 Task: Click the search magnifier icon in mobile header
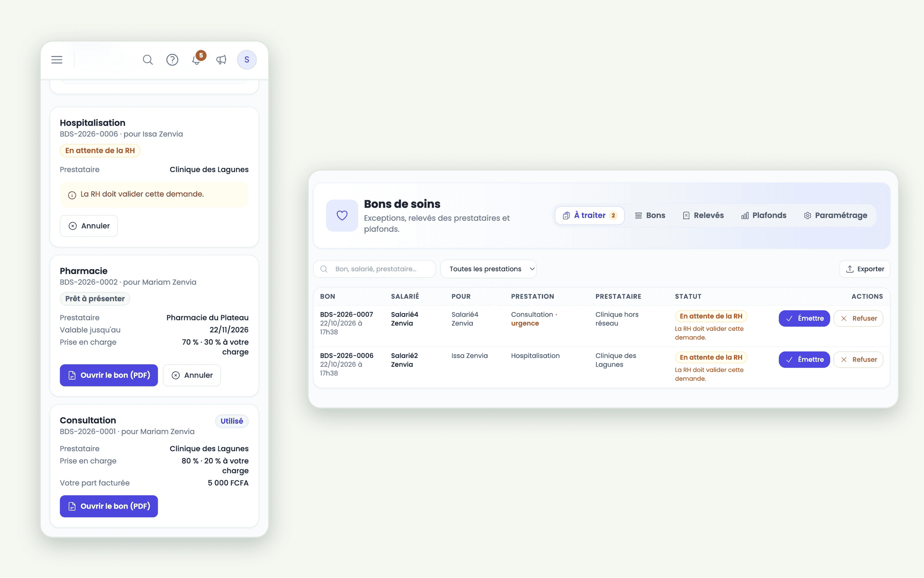coord(148,60)
